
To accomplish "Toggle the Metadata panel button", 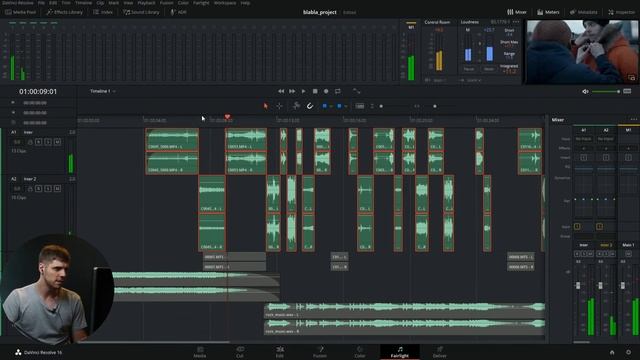I will click(583, 12).
